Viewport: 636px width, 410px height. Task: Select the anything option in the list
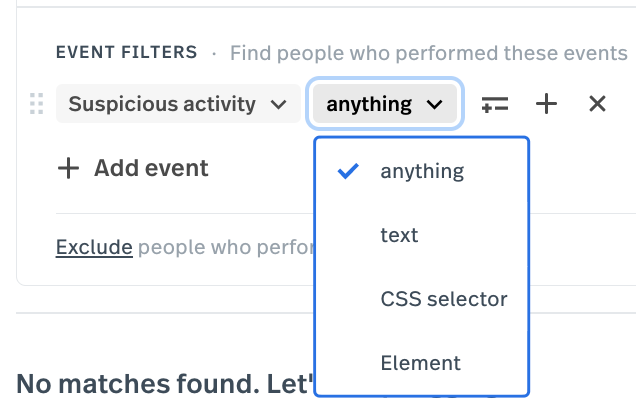421,171
